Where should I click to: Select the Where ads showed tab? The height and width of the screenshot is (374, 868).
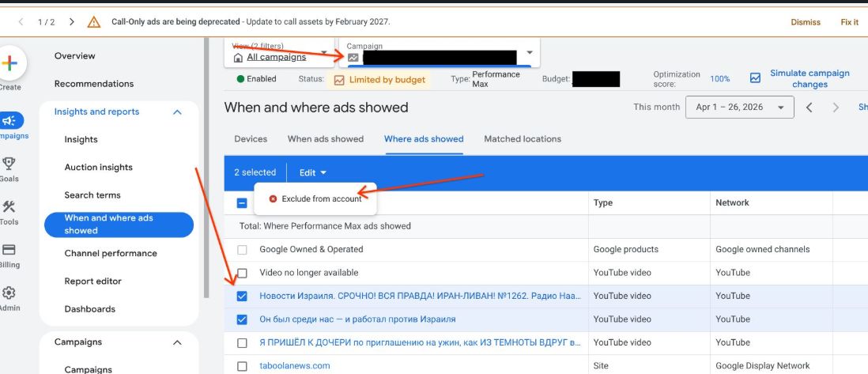click(x=424, y=139)
